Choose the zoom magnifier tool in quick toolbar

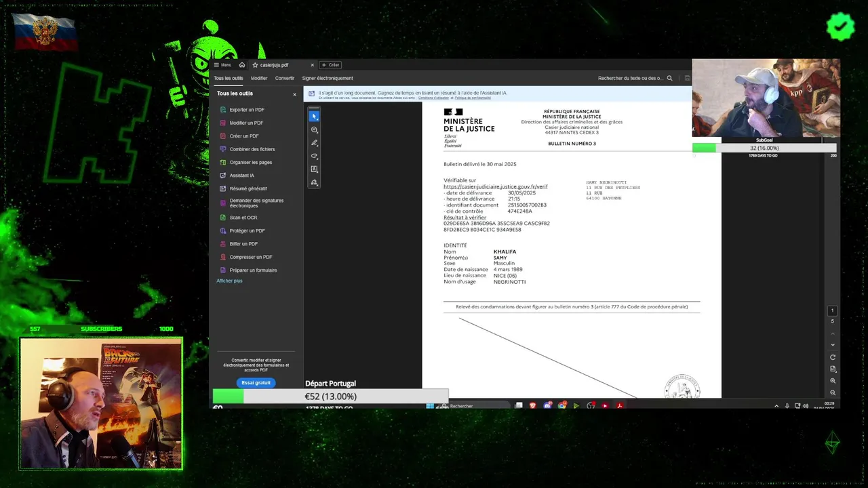coord(314,129)
